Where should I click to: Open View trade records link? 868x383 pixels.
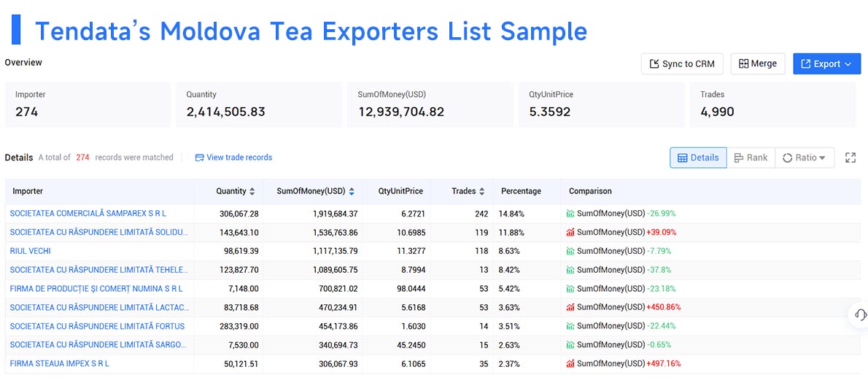tap(233, 157)
